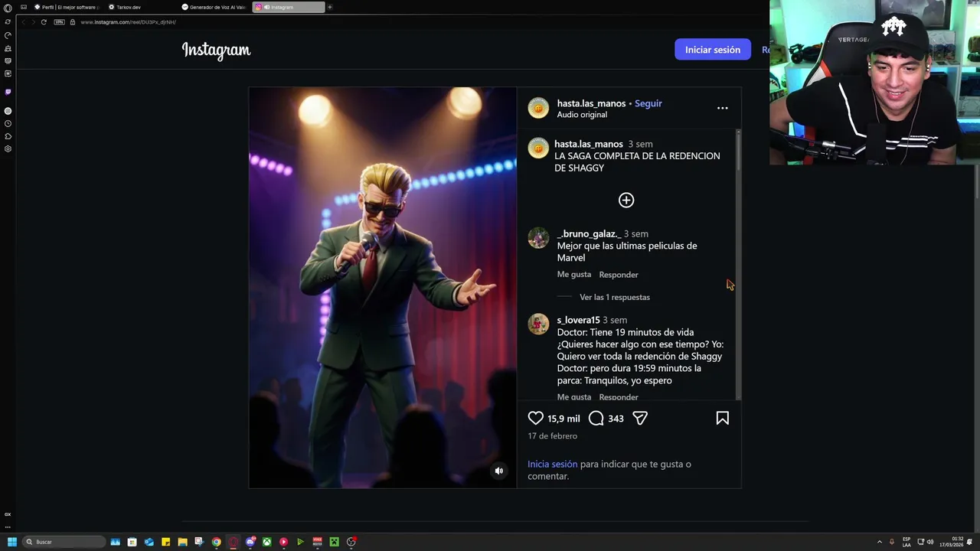
Task: Open the notifications bell in the tray
Action: click(x=969, y=542)
